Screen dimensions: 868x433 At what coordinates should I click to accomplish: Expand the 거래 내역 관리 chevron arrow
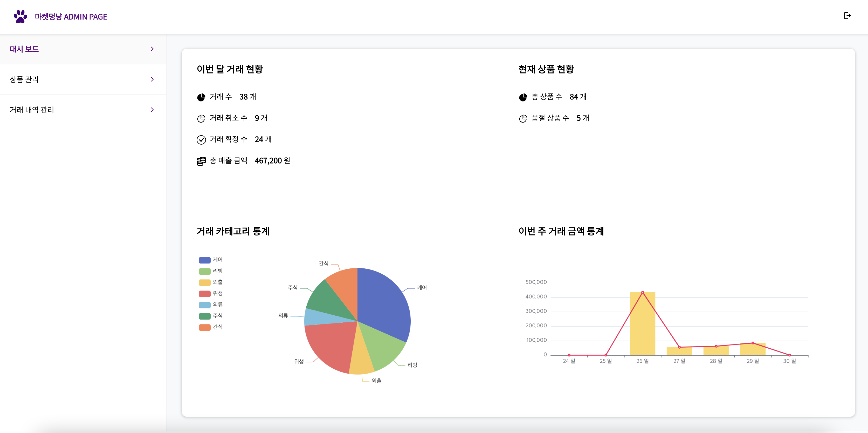pos(152,110)
